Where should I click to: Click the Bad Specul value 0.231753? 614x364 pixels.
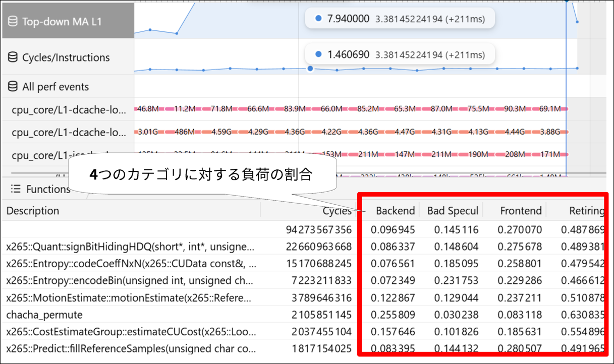457,281
